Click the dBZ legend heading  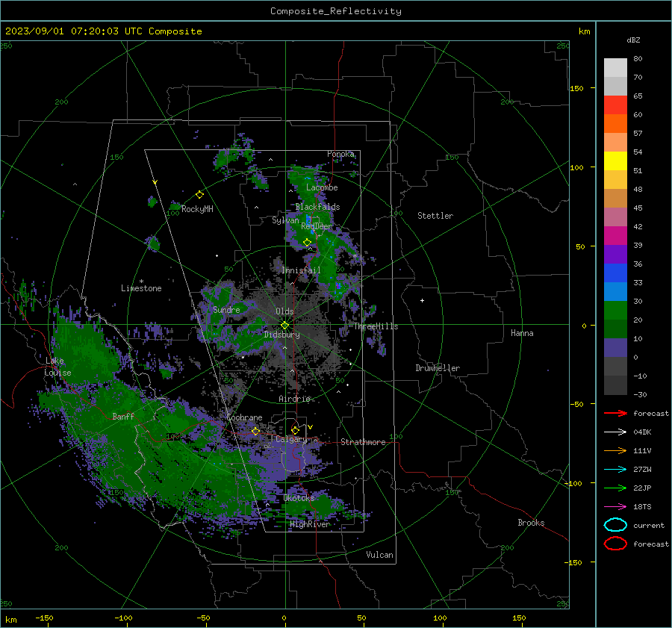click(633, 40)
